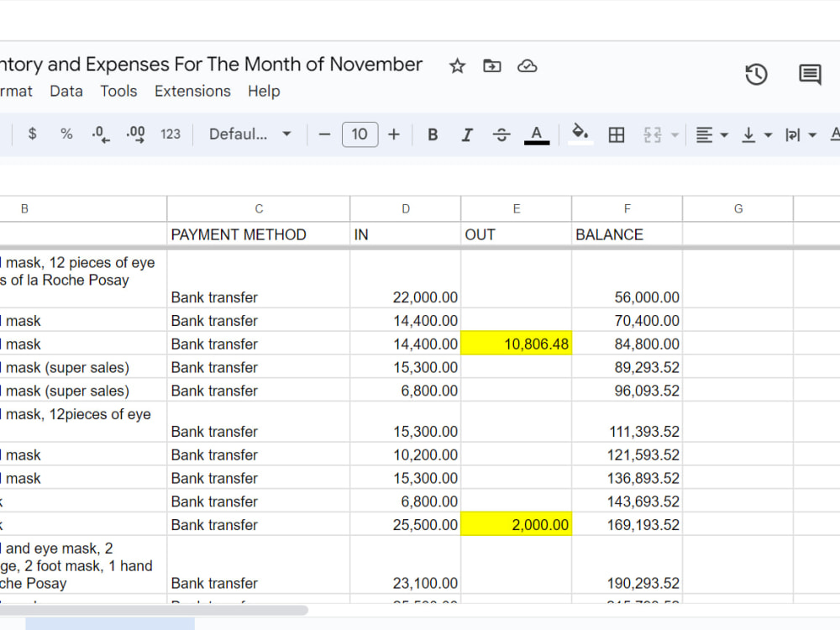Click the horizontal scrollbar thumb
Screen dimensions: 840x630
(154, 610)
